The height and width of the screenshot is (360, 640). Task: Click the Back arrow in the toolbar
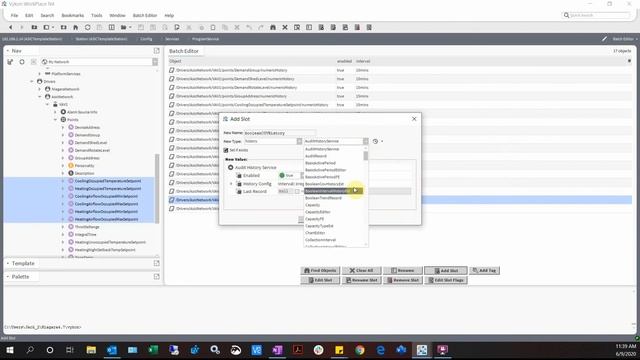[11, 27]
